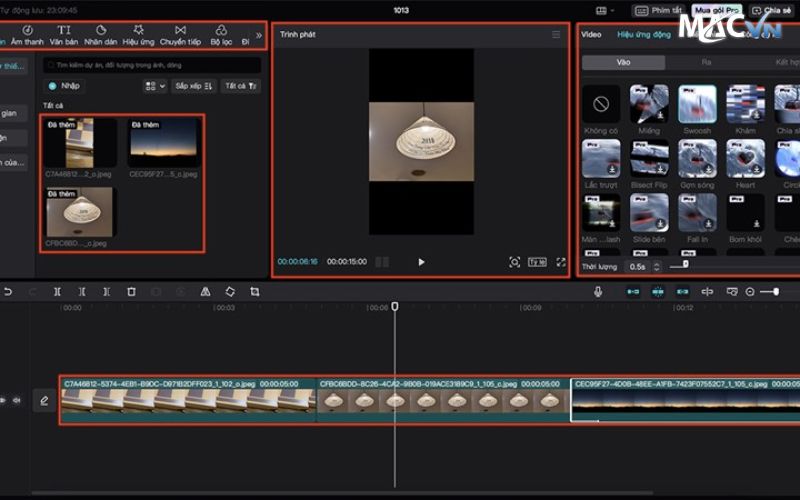The height and width of the screenshot is (500, 800).
Task: Apply the Gợn sóng animation effect
Action: click(x=697, y=158)
